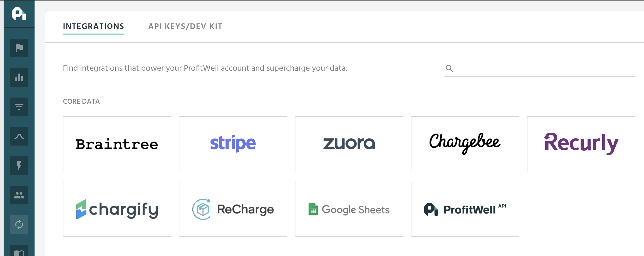
Task: Select the circular sync arrows icon
Action: tap(19, 225)
